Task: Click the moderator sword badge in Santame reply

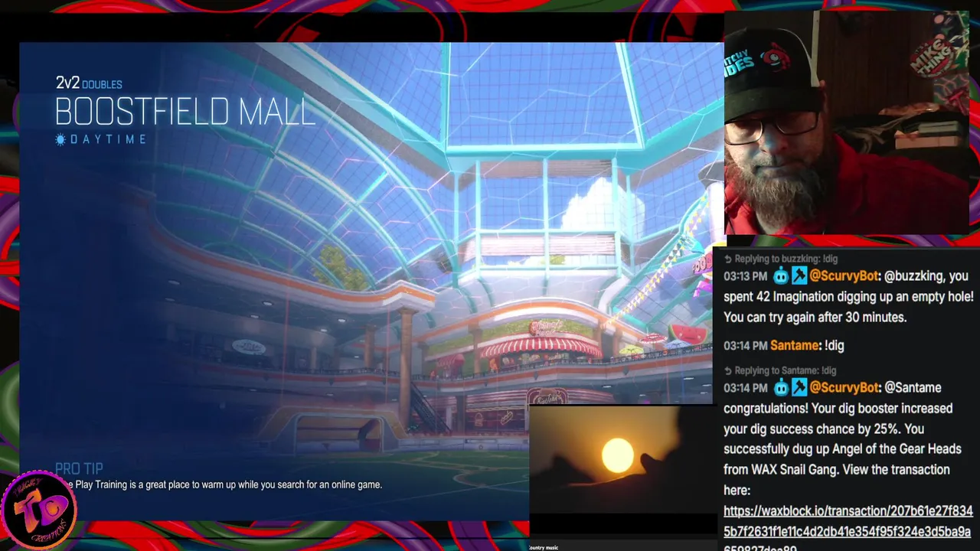Action: [799, 388]
